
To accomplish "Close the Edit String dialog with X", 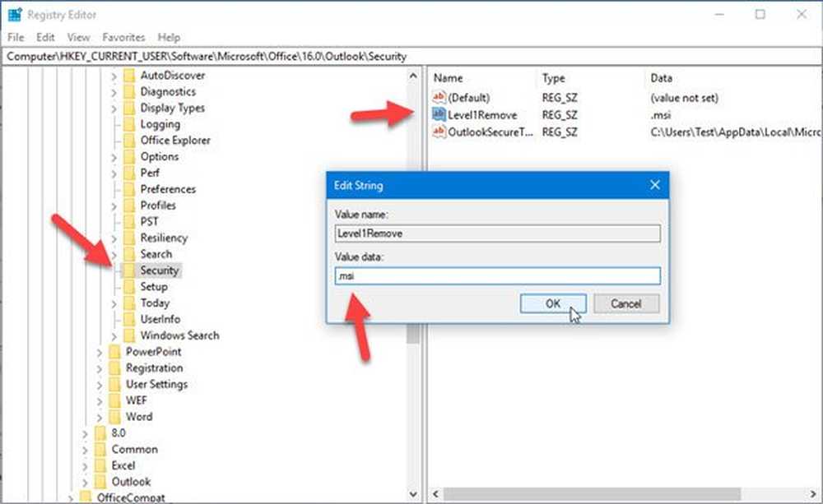I will pyautogui.click(x=654, y=185).
